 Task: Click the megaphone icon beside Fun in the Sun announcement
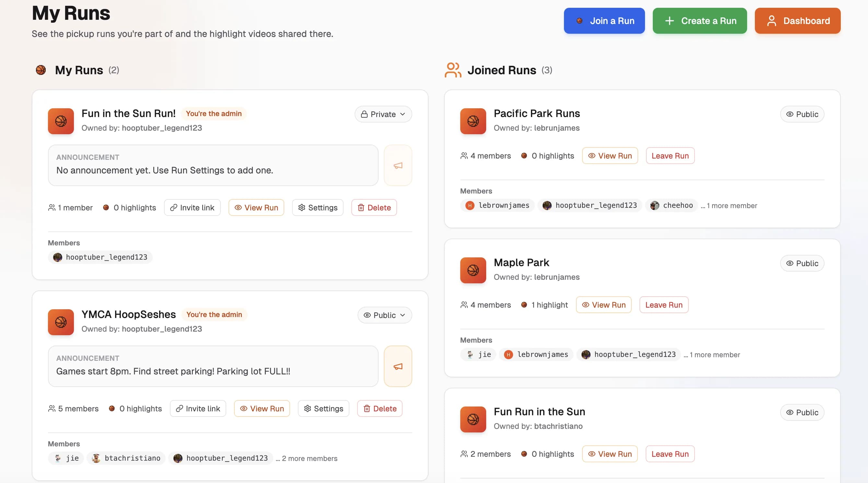pyautogui.click(x=398, y=165)
